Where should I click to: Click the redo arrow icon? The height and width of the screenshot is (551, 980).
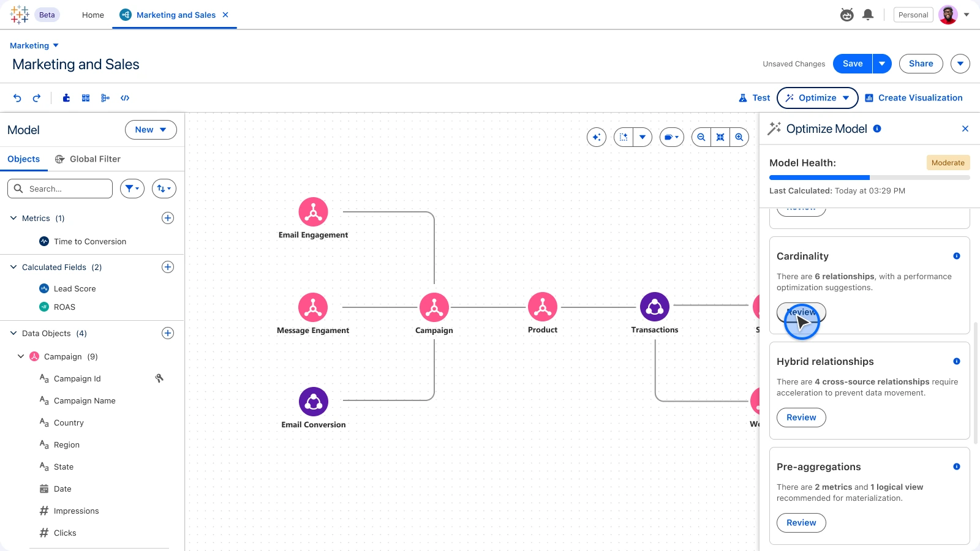37,98
